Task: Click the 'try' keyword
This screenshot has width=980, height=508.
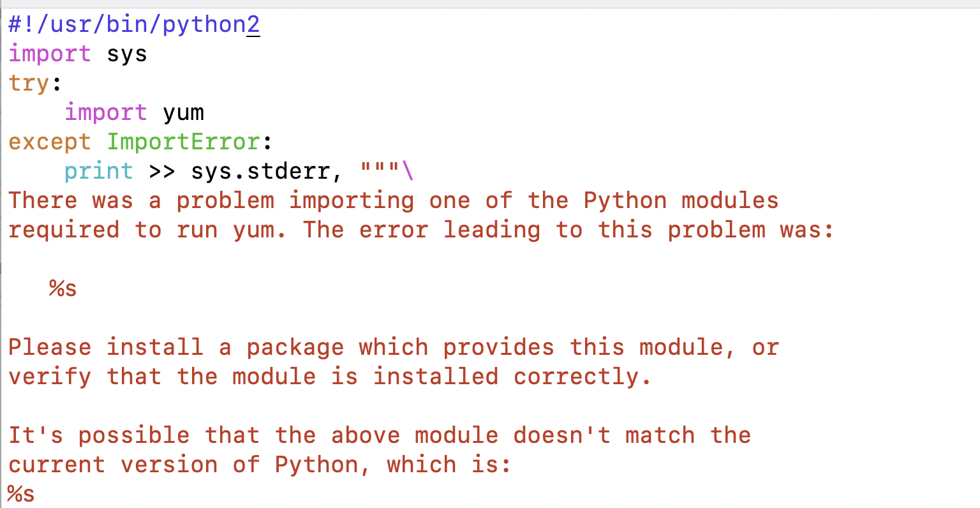Action: 29,84
